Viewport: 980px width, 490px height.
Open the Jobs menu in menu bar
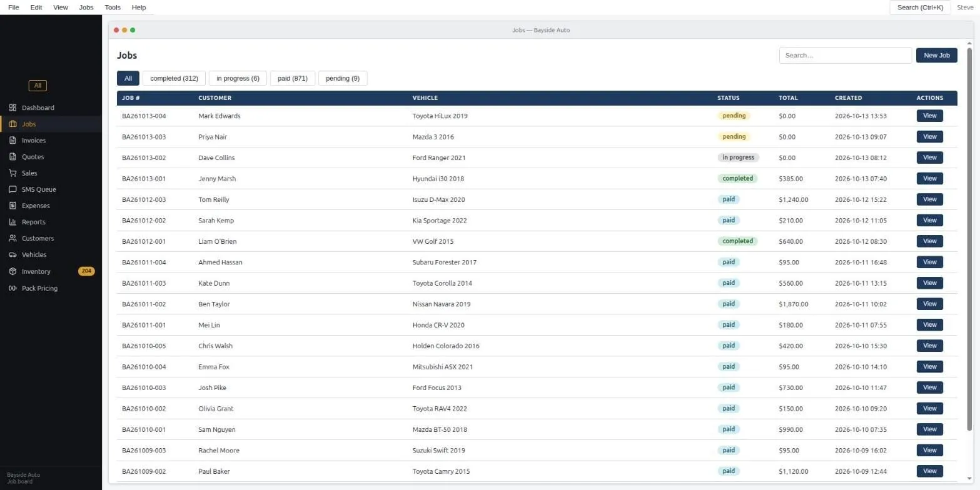click(x=86, y=7)
